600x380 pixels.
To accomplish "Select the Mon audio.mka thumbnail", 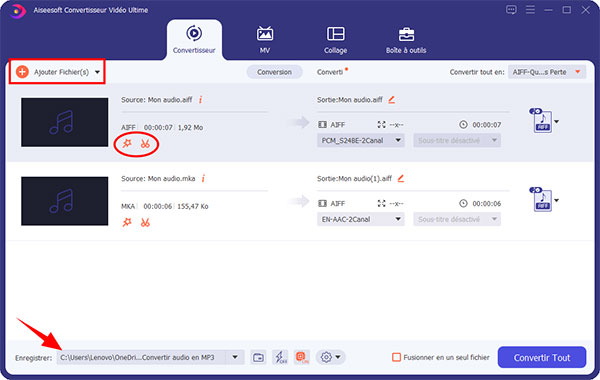I will point(65,201).
